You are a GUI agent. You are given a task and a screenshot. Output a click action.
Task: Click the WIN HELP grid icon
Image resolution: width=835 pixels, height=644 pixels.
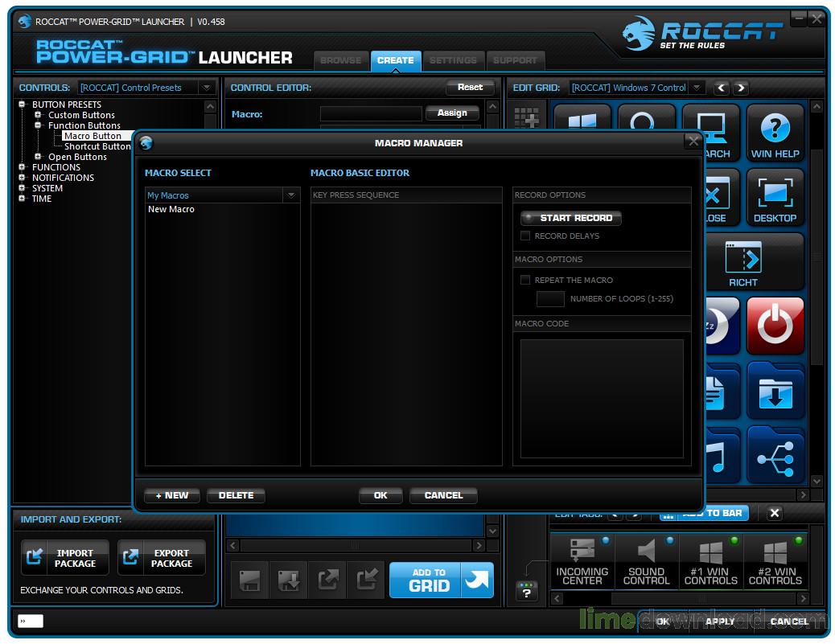[775, 133]
